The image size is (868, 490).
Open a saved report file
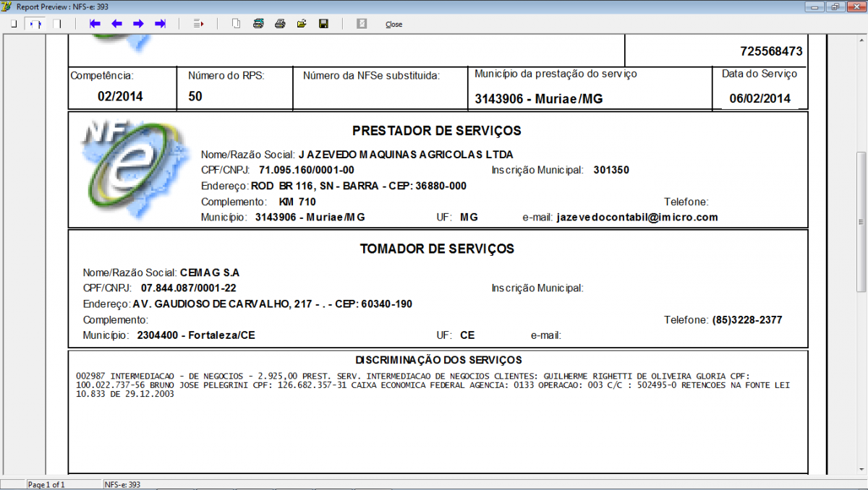(x=302, y=24)
